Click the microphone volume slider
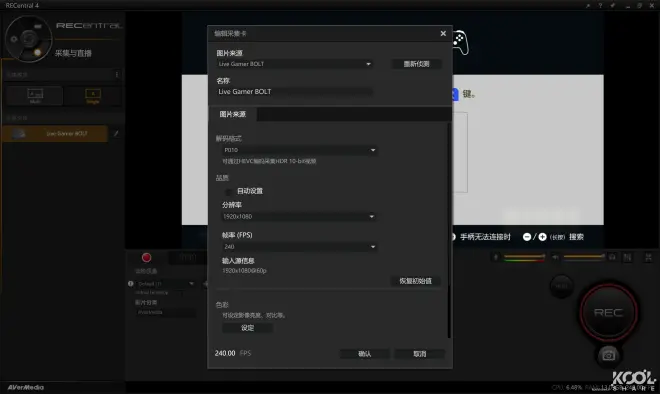The height and width of the screenshot is (394, 660). click(524, 256)
